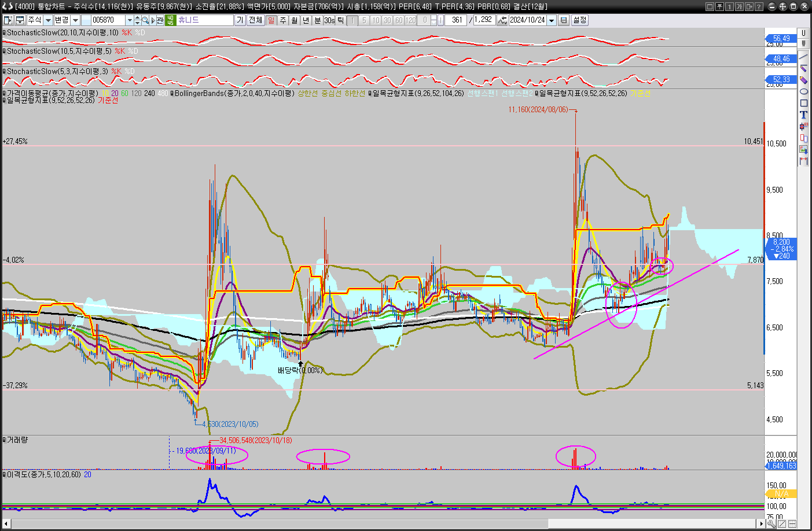812x531 pixels.
Task: Click the candle value marker tool
Action: click(803, 126)
